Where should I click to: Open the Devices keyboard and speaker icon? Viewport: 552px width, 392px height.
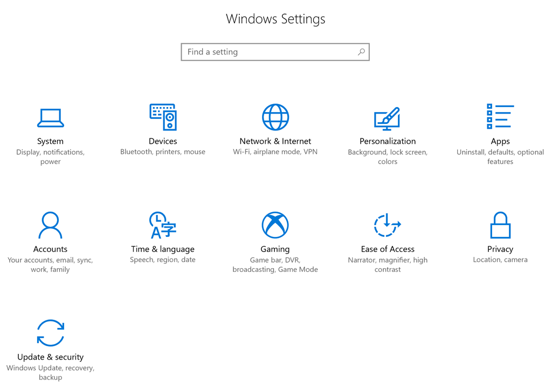163,117
